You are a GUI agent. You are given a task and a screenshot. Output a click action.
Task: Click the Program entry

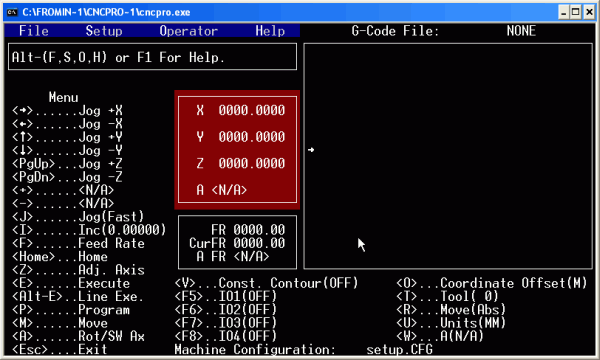[x=71, y=310]
